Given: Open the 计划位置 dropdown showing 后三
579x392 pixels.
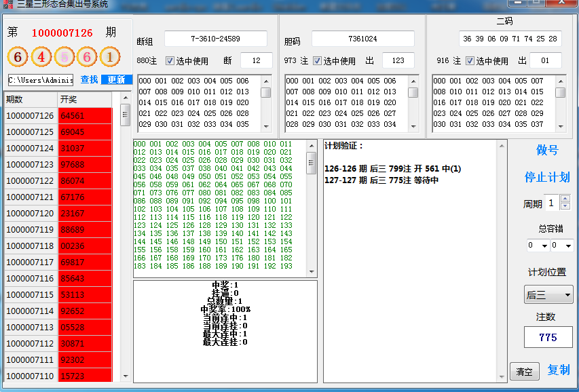Looking at the screenshot, I should click(548, 294).
